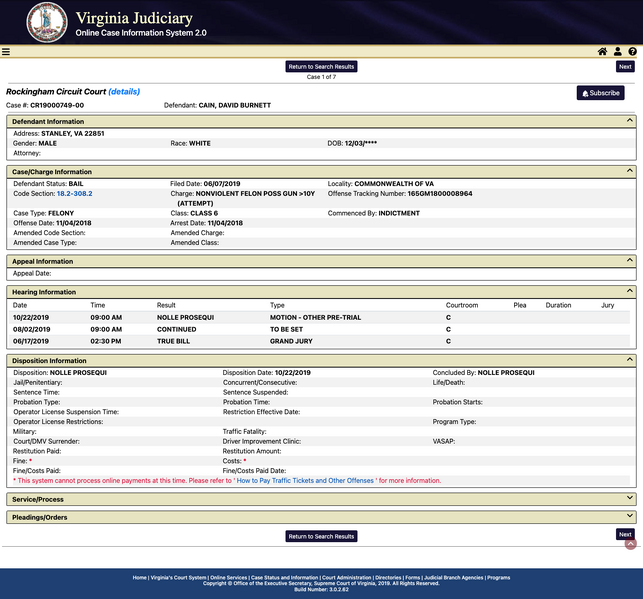This screenshot has width=643, height=599.
Task: Click Virginia Judiciary header title
Action: [x=134, y=18]
